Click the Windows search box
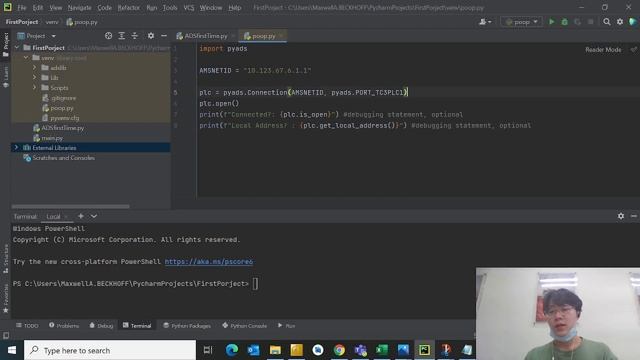 [110, 350]
